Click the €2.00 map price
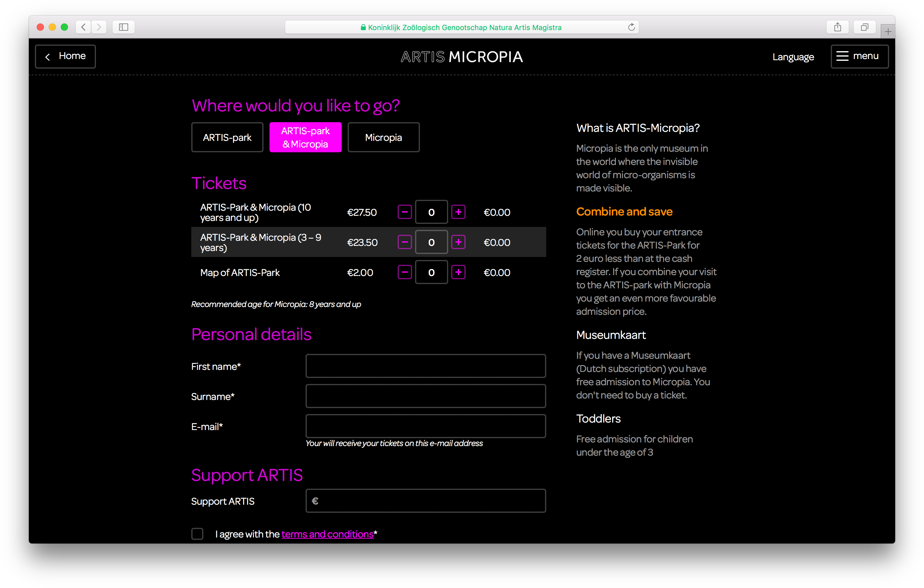 [x=360, y=273]
